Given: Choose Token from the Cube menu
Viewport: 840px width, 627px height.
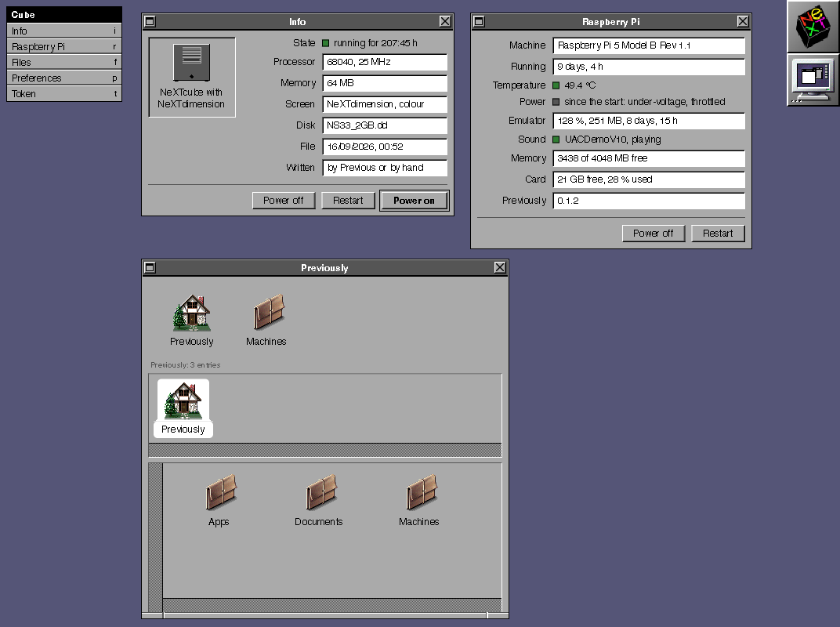Looking at the screenshot, I should [64, 94].
